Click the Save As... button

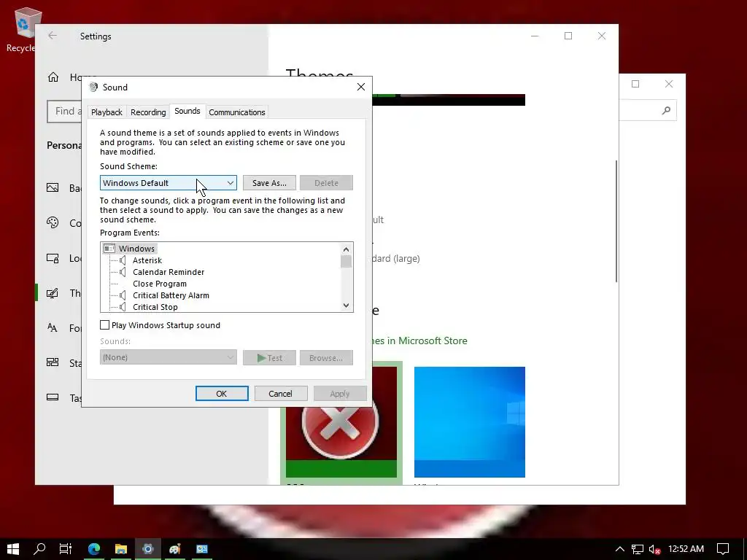point(269,183)
